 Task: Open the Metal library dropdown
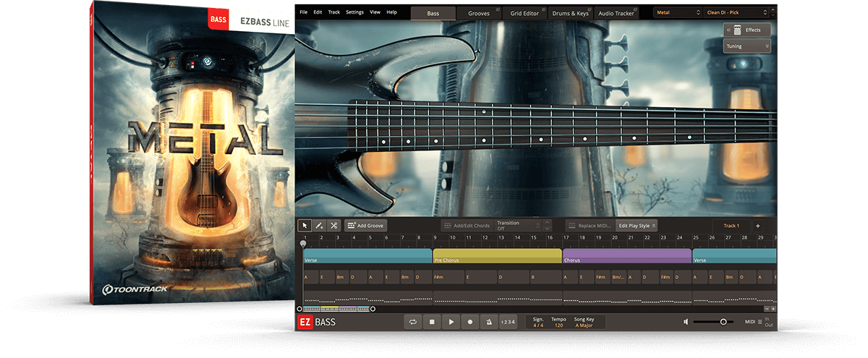(x=677, y=12)
